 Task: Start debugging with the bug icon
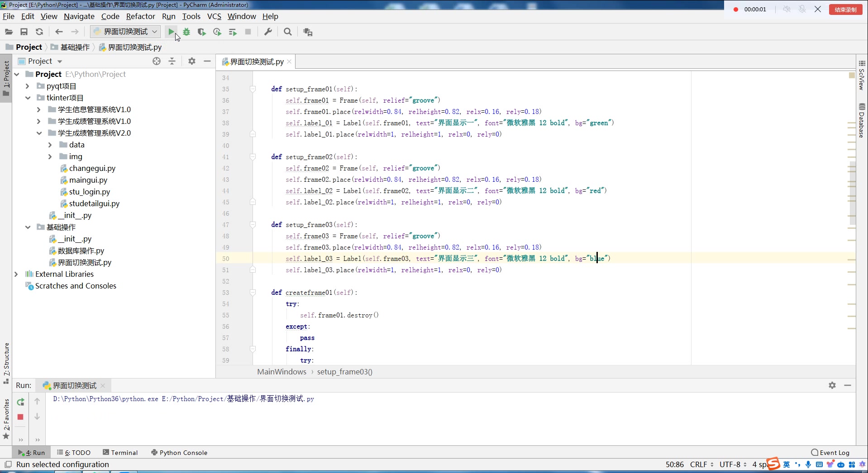coord(186,32)
